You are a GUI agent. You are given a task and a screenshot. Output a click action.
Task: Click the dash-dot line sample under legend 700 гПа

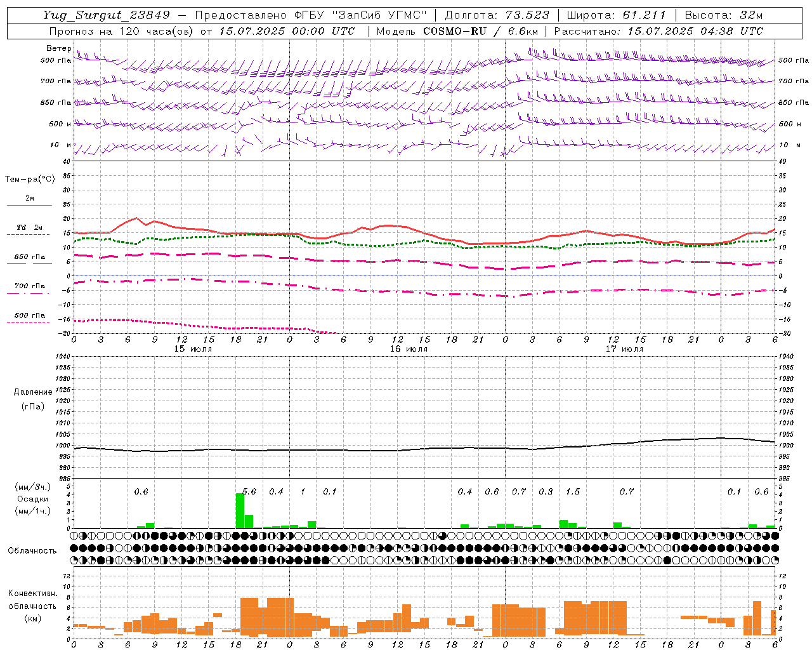(29, 293)
